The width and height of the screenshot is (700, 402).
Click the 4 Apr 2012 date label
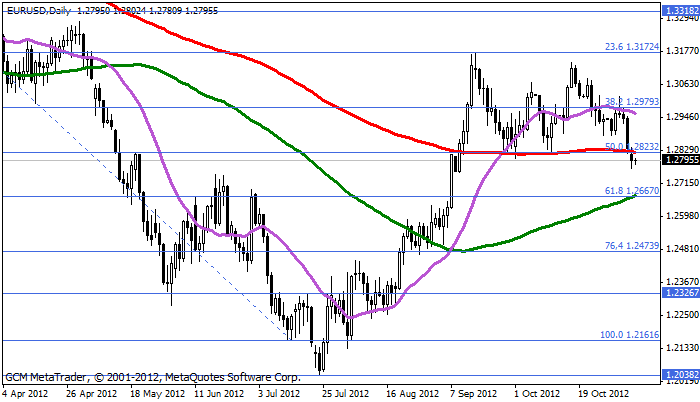[x=25, y=394]
